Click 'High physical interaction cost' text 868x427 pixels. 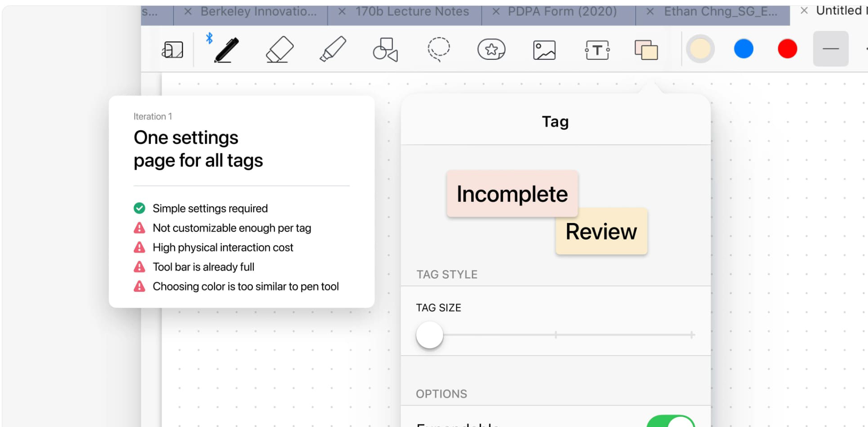[x=223, y=248]
